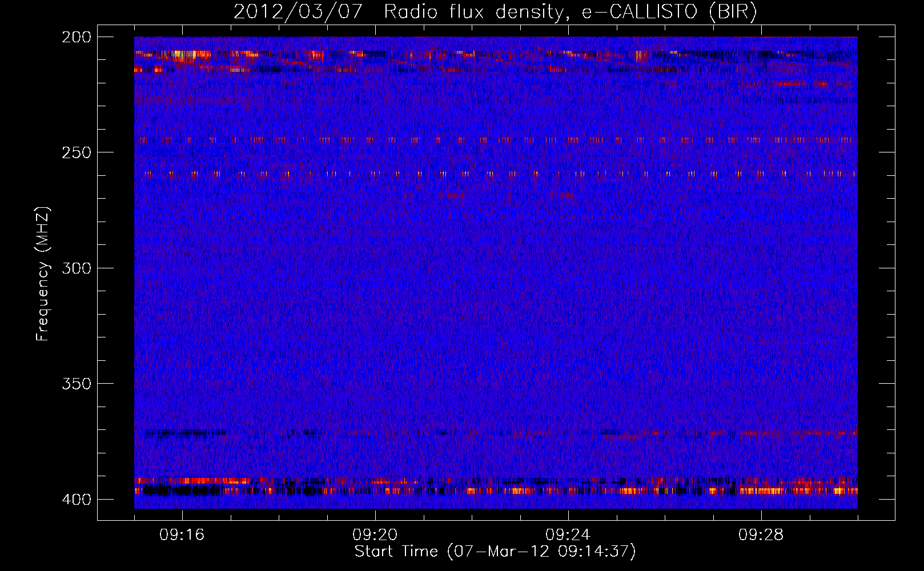Click the 09:28 time tick label
The width and height of the screenshot is (924, 571).
coord(761,535)
